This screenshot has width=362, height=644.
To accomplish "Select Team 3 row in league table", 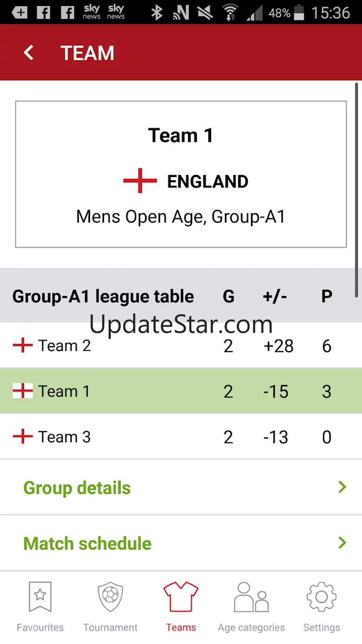I will tap(181, 437).
